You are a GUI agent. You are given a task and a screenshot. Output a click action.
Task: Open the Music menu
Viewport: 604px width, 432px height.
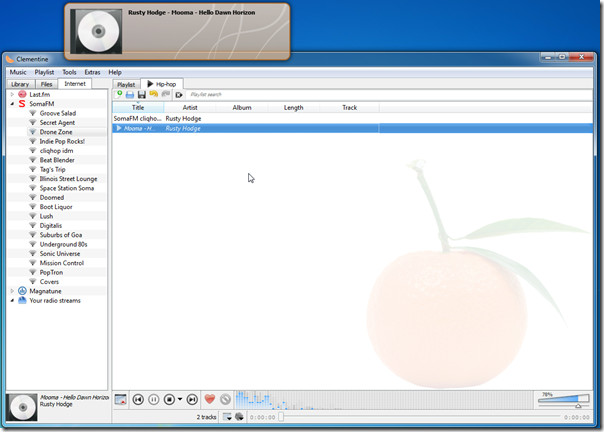tap(18, 72)
